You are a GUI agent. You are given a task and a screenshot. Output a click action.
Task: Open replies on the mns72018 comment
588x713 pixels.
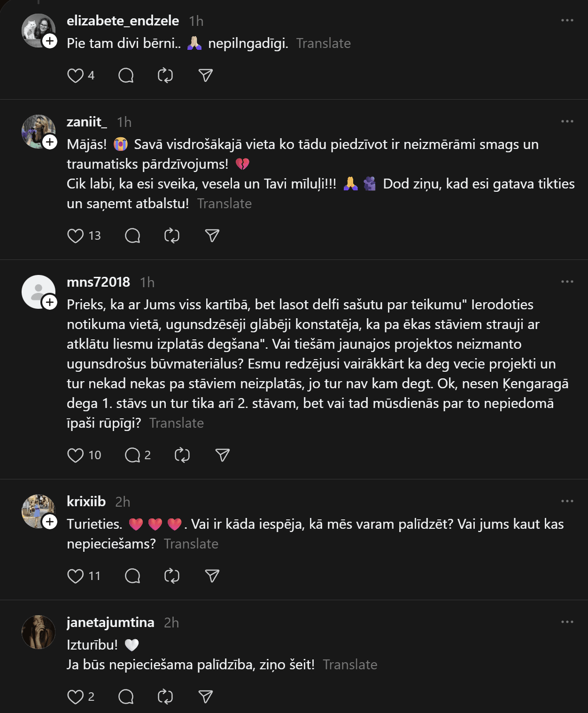(132, 455)
